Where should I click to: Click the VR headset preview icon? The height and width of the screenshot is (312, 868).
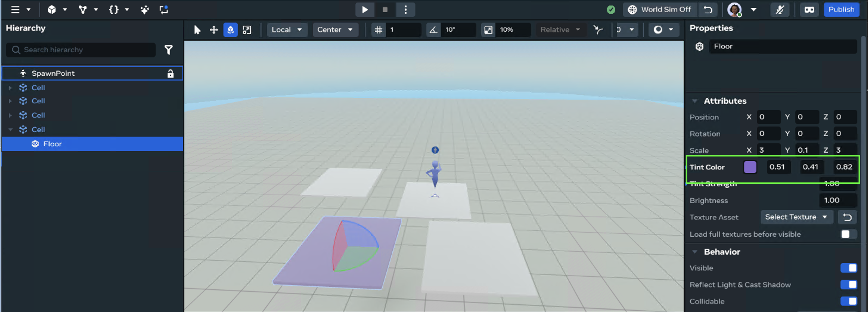click(809, 10)
